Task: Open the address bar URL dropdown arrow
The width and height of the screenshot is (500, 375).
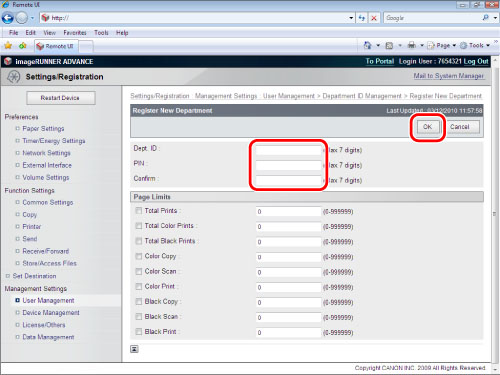Action: (351, 18)
